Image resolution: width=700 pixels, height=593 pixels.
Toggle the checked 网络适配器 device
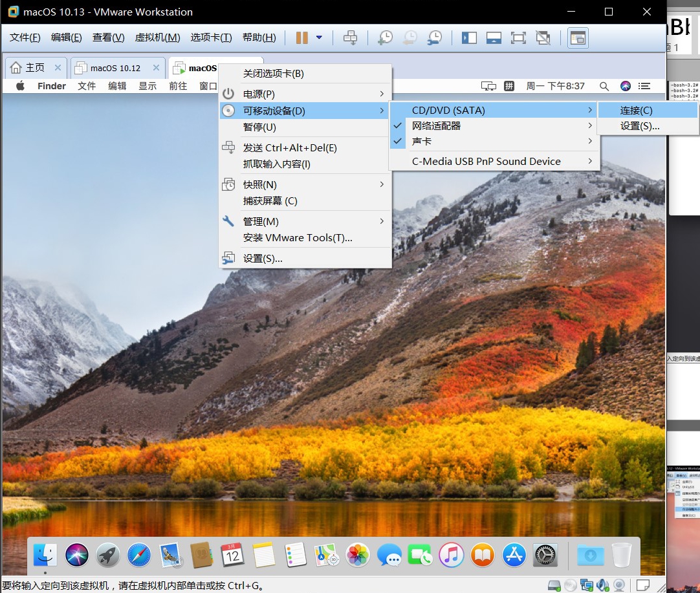pyautogui.click(x=494, y=126)
